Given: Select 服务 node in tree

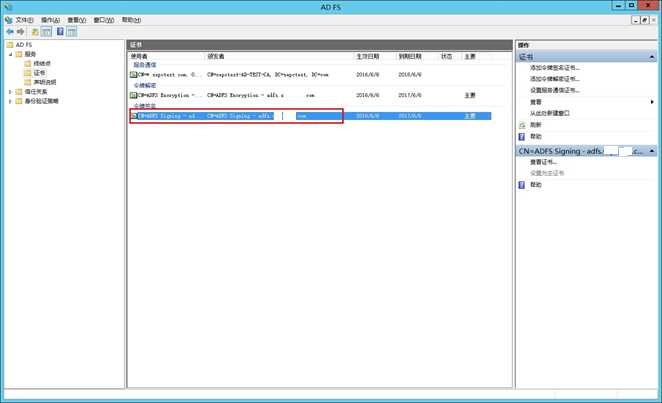Looking at the screenshot, I should (x=30, y=54).
